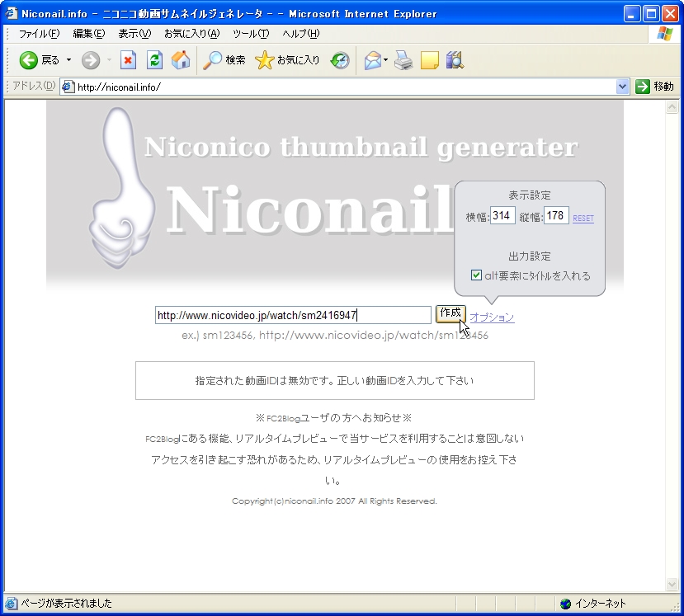The width and height of the screenshot is (684, 616).
Task: Click the Copyright(c)niconail.info 2007 text
Action: tap(334, 501)
